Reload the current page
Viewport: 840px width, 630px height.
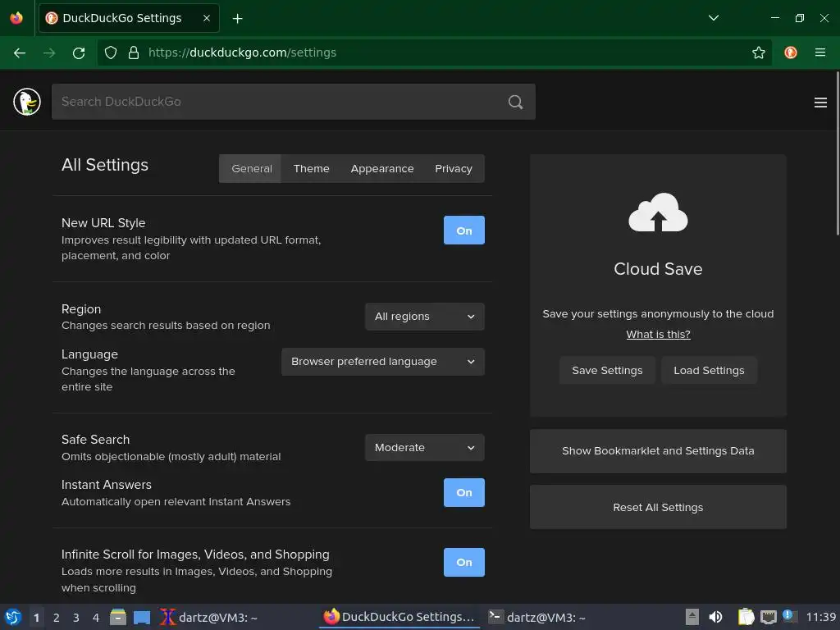point(79,52)
